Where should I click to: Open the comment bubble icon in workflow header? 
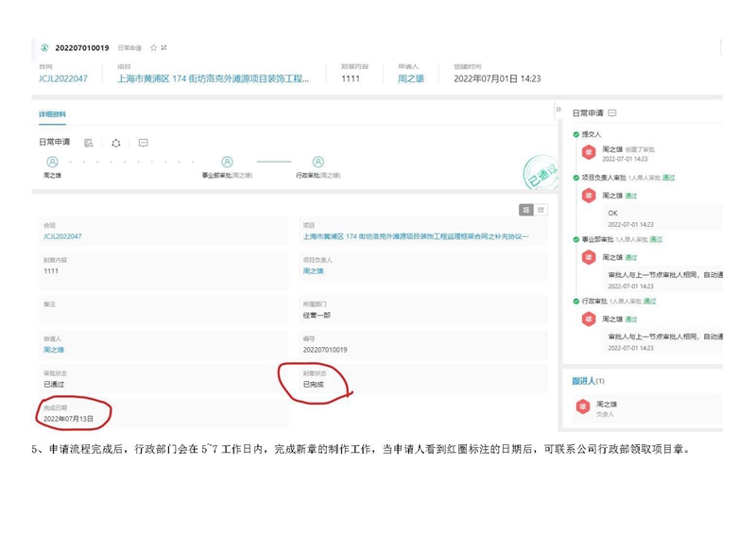point(143,143)
